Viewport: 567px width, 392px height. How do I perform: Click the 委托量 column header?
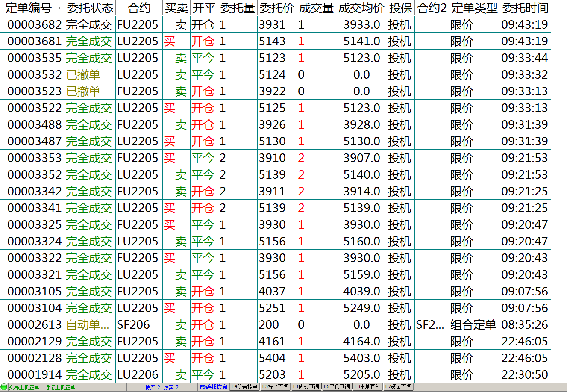(238, 8)
